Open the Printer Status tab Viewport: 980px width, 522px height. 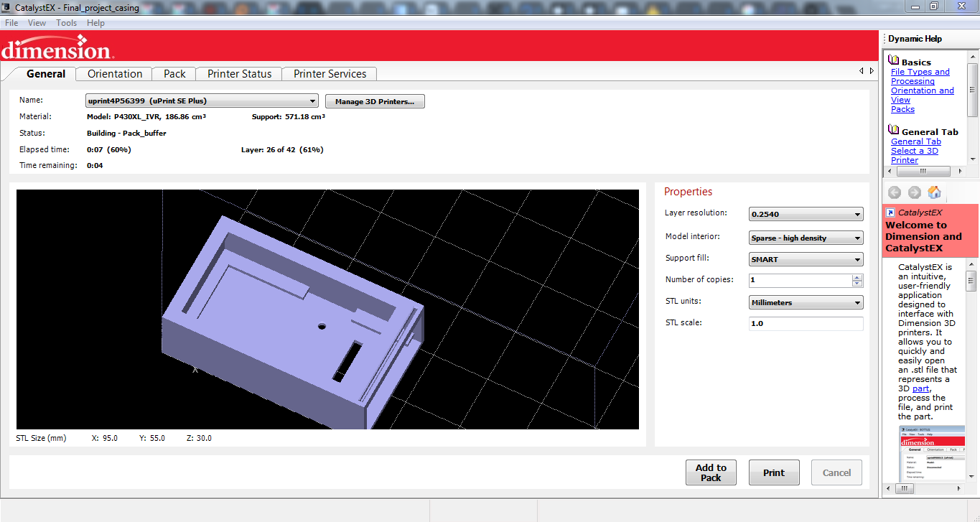point(240,74)
